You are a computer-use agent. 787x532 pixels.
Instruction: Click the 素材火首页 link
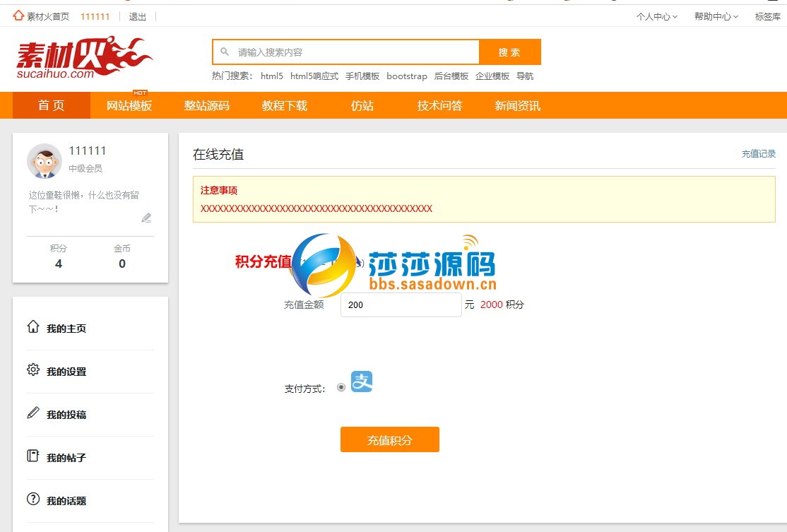(48, 16)
